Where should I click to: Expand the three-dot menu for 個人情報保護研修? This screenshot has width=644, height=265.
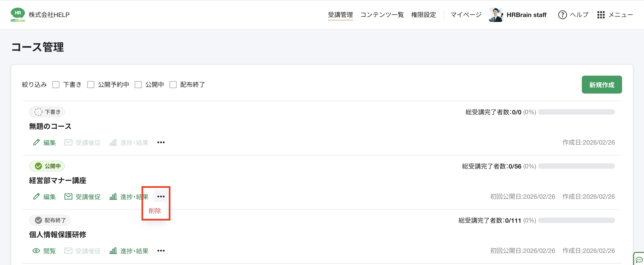pyautogui.click(x=161, y=251)
